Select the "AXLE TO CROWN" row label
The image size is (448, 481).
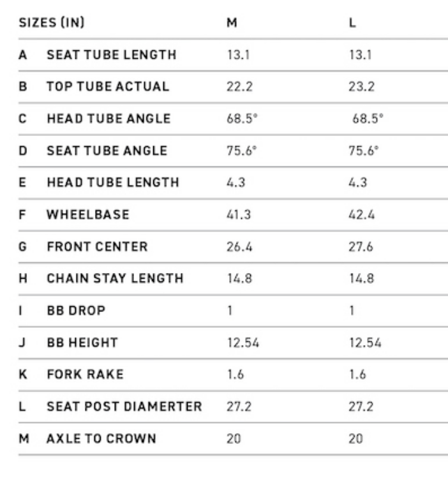(x=101, y=438)
